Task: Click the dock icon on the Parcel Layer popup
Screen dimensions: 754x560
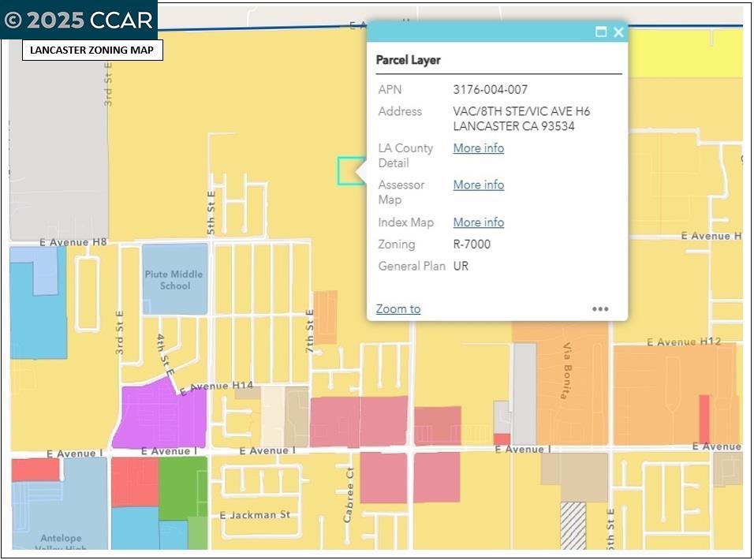Action: coord(601,32)
